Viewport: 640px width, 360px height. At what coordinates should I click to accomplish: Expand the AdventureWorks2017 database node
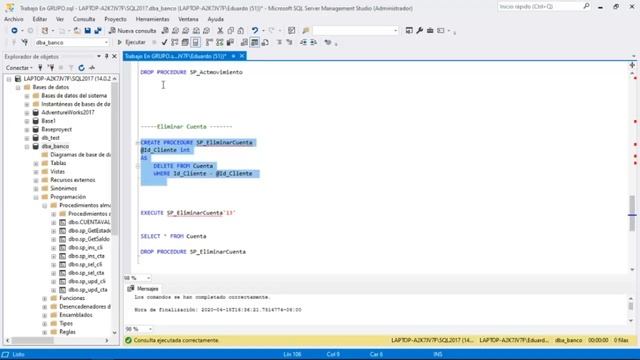click(27, 113)
